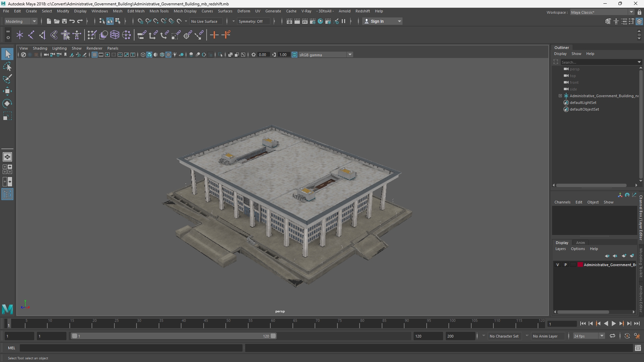Click the layer's red color swatch
Image resolution: width=644 pixels, height=362 pixels.
click(580, 265)
